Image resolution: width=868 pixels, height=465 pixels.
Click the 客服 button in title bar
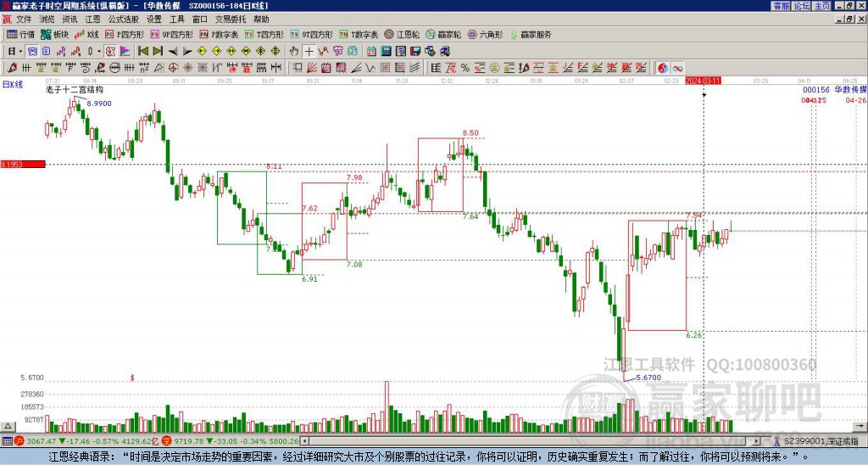pos(781,6)
